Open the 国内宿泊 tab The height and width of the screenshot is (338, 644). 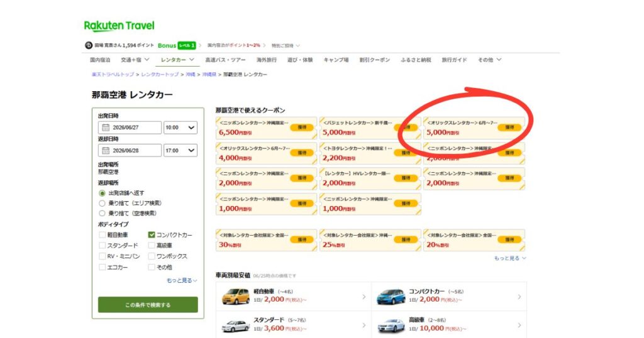[100, 60]
